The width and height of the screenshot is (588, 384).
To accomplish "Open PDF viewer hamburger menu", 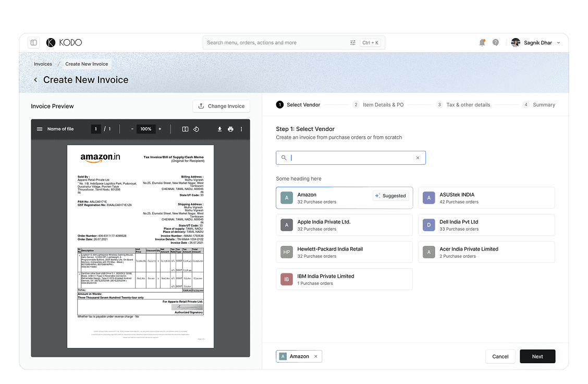I will click(40, 129).
